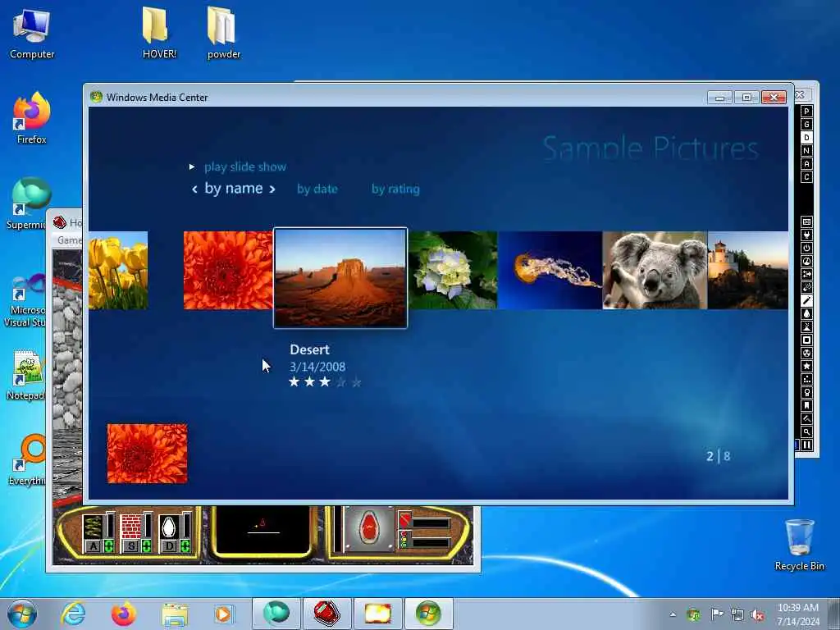
Task: Click the 'S' brick wall button in the Hover game
Action: click(x=131, y=546)
